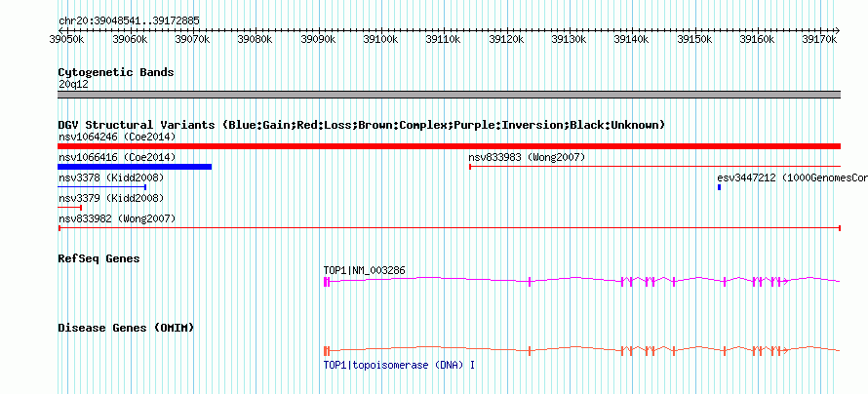This screenshot has width=868, height=394.
Task: Click the esv3447212 (1000Genomes) label
Action: [x=792, y=177]
